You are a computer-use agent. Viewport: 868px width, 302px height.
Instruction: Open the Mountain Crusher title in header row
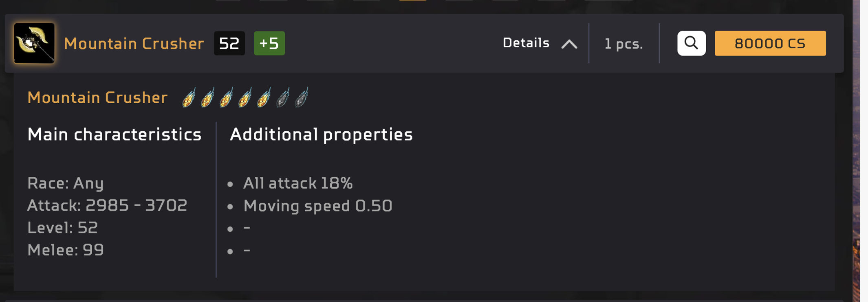(x=134, y=44)
